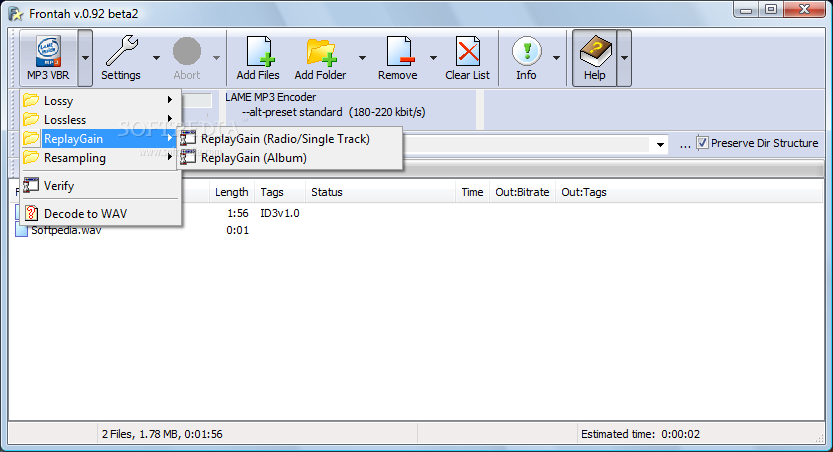Open the Info dropdown arrow
Viewport: 833px width, 452px height.
tap(556, 58)
